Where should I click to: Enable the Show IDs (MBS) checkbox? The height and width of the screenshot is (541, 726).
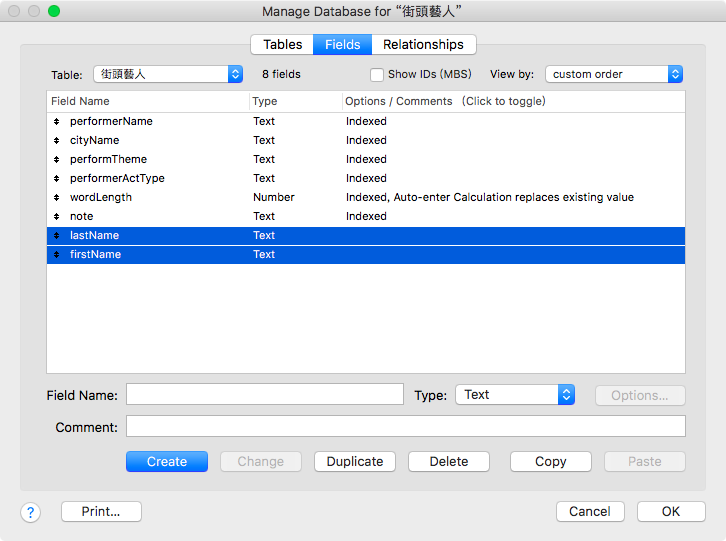tap(377, 75)
